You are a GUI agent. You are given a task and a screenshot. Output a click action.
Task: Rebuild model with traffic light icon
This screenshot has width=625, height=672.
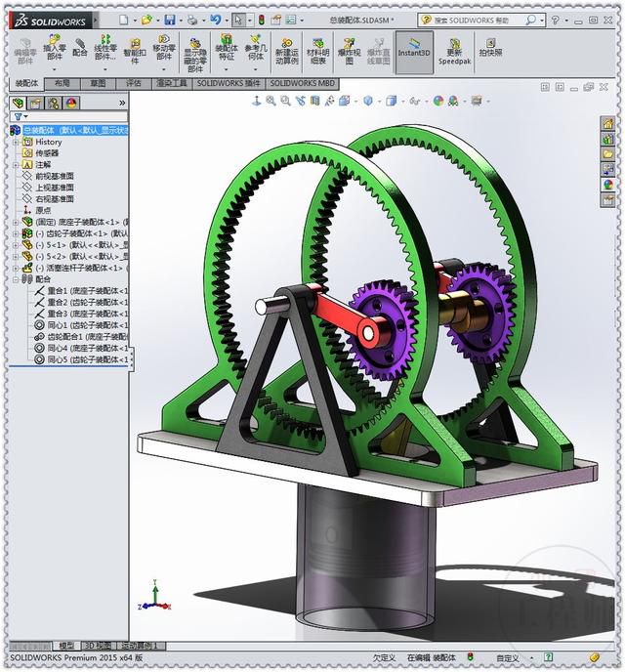[x=262, y=20]
